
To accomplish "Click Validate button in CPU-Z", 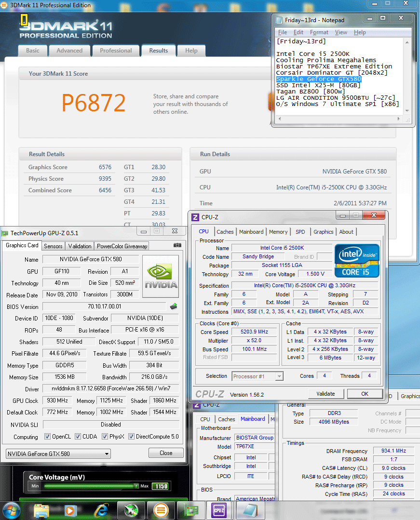I will coord(325,394).
